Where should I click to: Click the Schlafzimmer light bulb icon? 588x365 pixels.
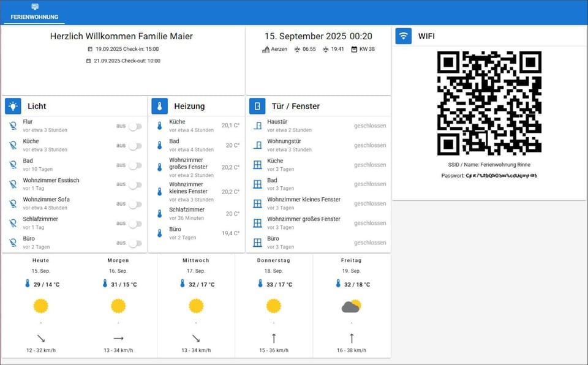click(13, 223)
